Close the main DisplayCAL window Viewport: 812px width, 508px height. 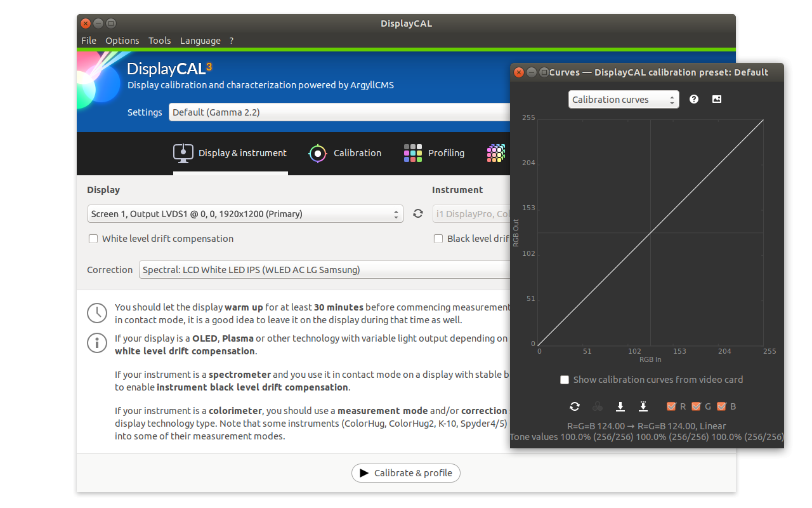pos(86,23)
